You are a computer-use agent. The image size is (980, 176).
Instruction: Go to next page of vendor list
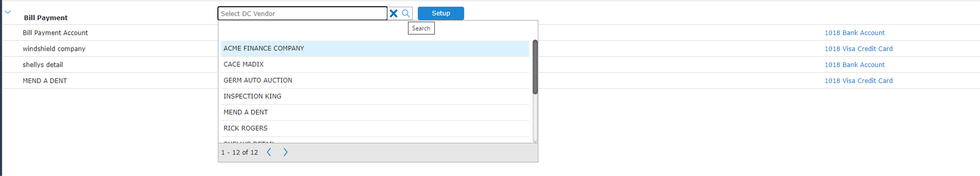point(285,152)
